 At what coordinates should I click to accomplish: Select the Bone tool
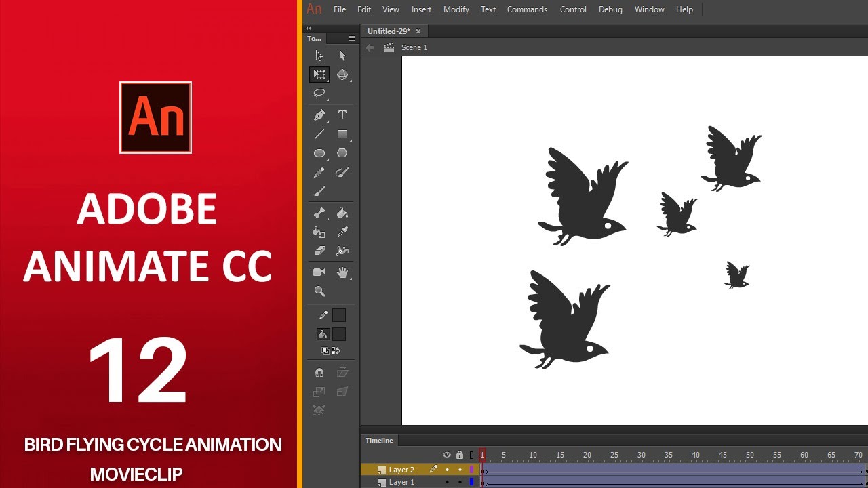[x=319, y=213]
